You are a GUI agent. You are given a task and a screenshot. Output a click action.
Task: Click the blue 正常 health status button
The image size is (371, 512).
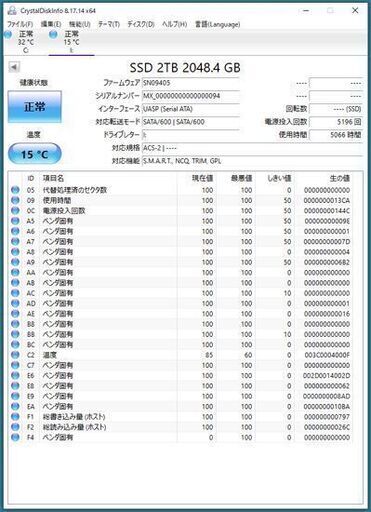coord(35,107)
